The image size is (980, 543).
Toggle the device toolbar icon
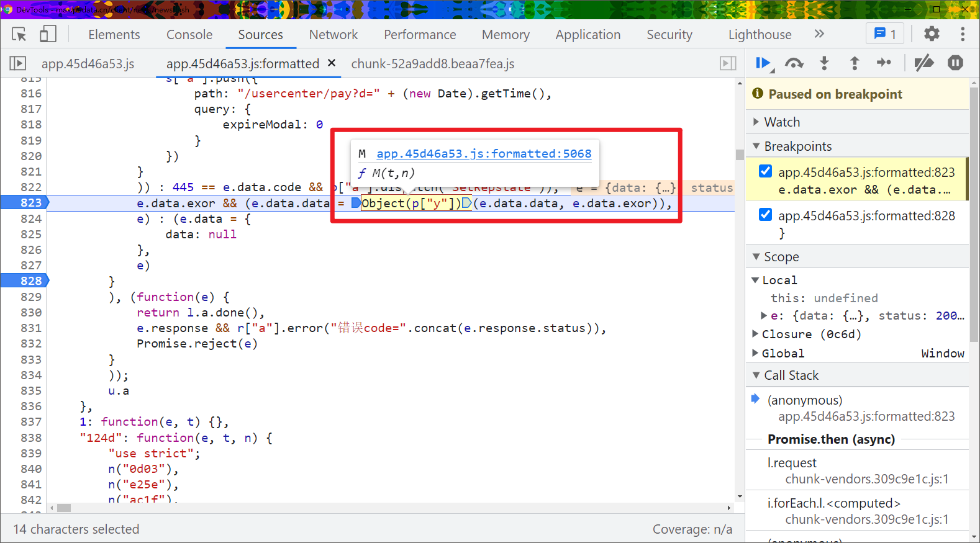48,34
